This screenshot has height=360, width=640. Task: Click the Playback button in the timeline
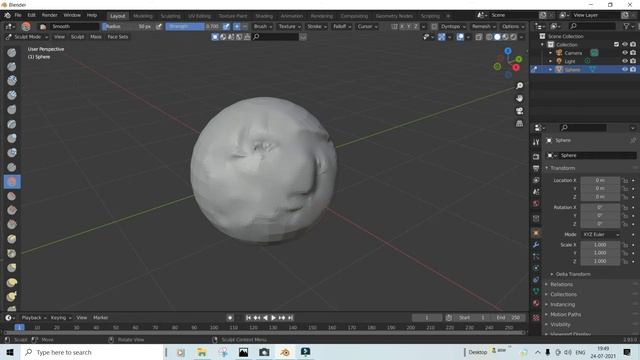(34, 318)
